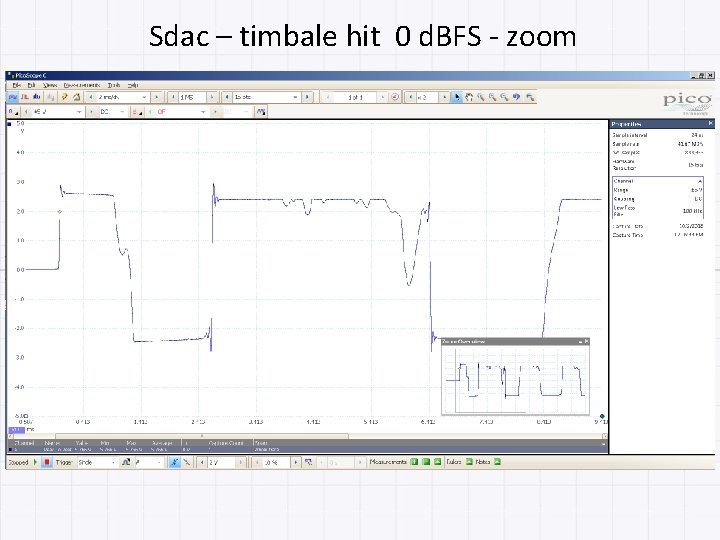Click the advanced trigger icon
This screenshot has width=720, height=540.
(126, 462)
